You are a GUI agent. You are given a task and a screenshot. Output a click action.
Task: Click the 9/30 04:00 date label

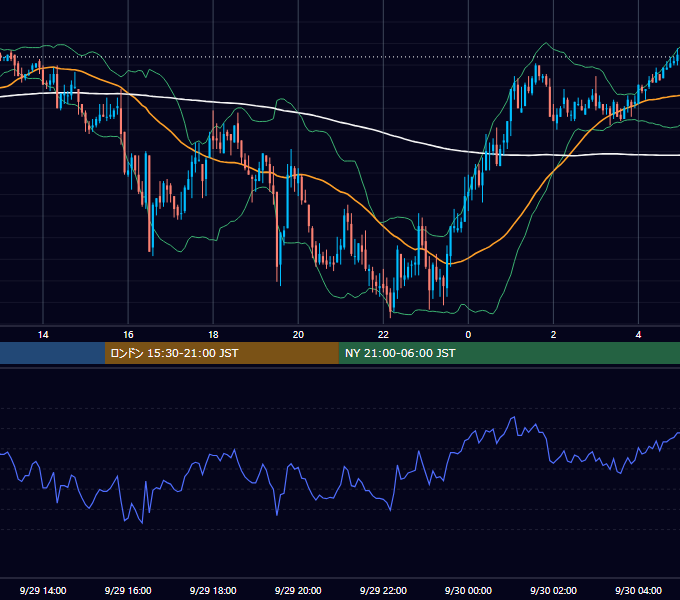pos(638,590)
